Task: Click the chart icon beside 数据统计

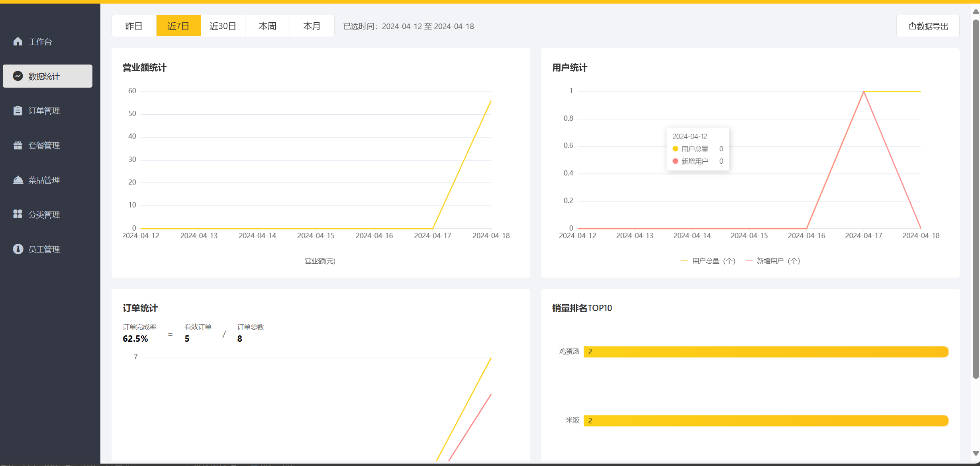Action: [x=18, y=76]
